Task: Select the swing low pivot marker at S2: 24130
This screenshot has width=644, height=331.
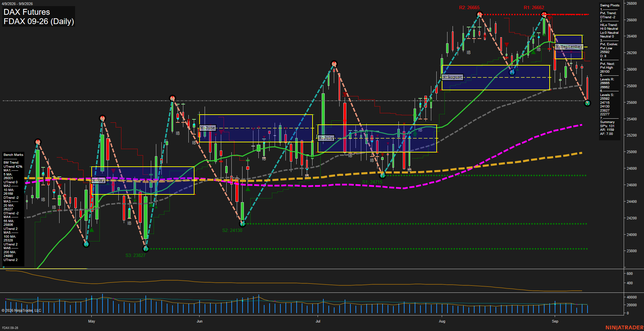Action: coord(242,223)
